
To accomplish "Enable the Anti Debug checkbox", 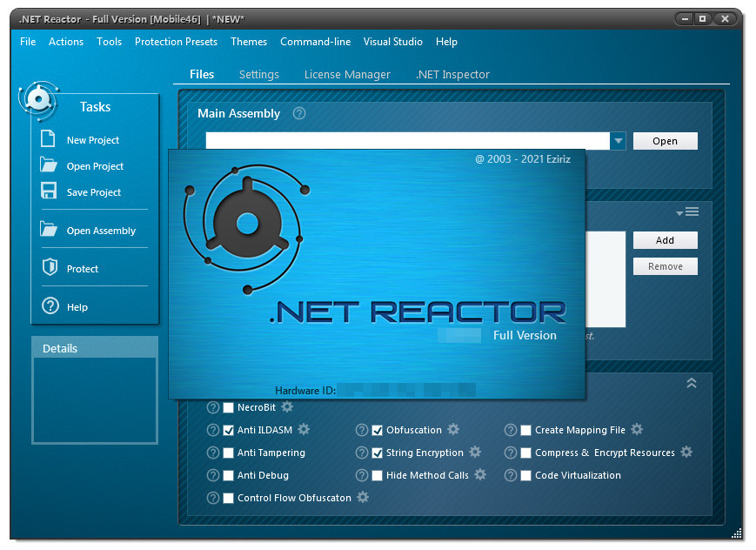I will coord(229,476).
